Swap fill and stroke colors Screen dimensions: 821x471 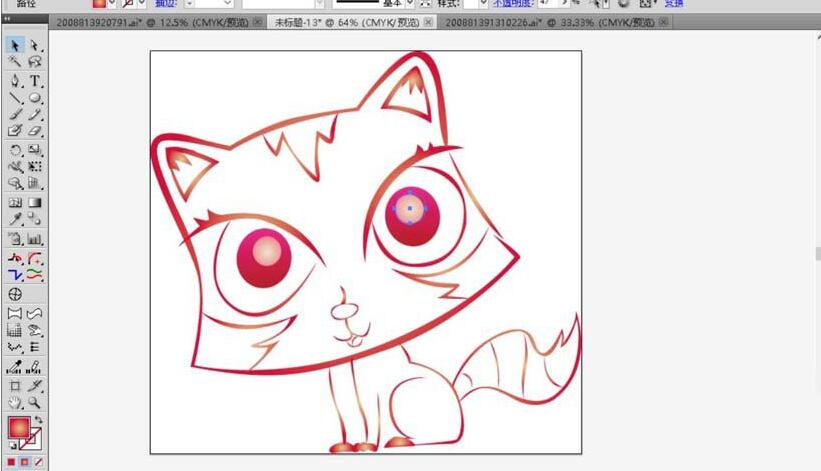click(38, 420)
